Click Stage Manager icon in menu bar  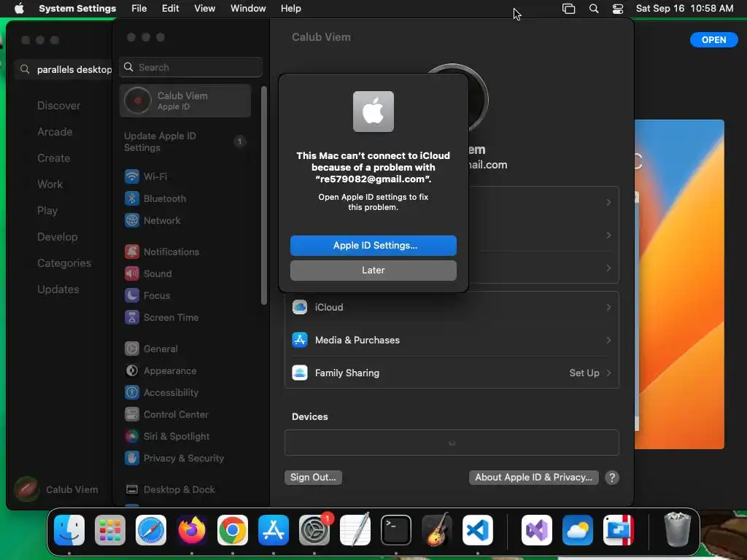(x=568, y=9)
